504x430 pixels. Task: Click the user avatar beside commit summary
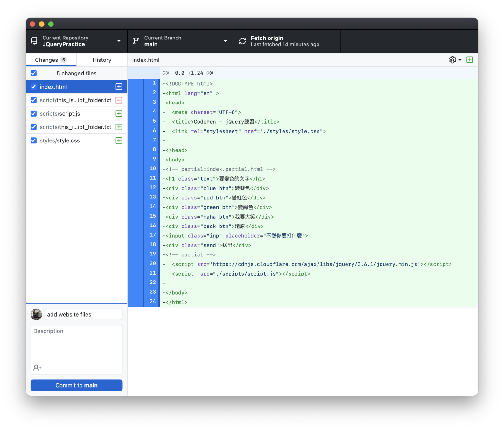point(36,314)
